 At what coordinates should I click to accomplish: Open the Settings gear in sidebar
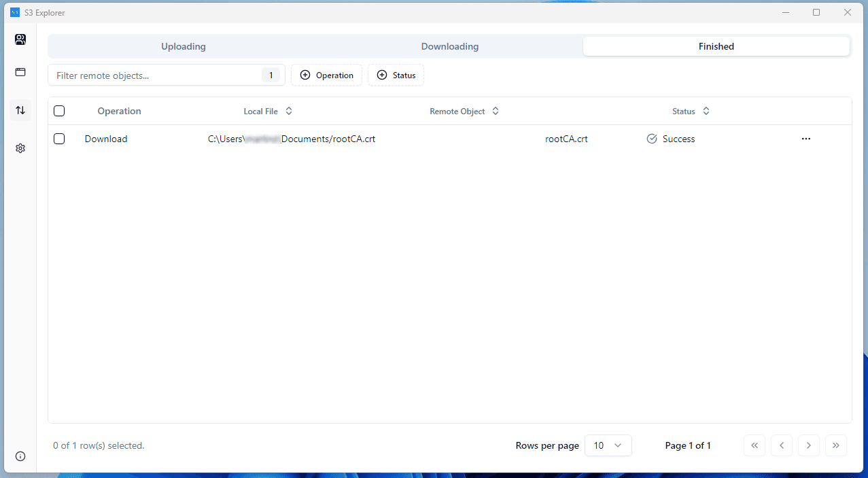[20, 148]
